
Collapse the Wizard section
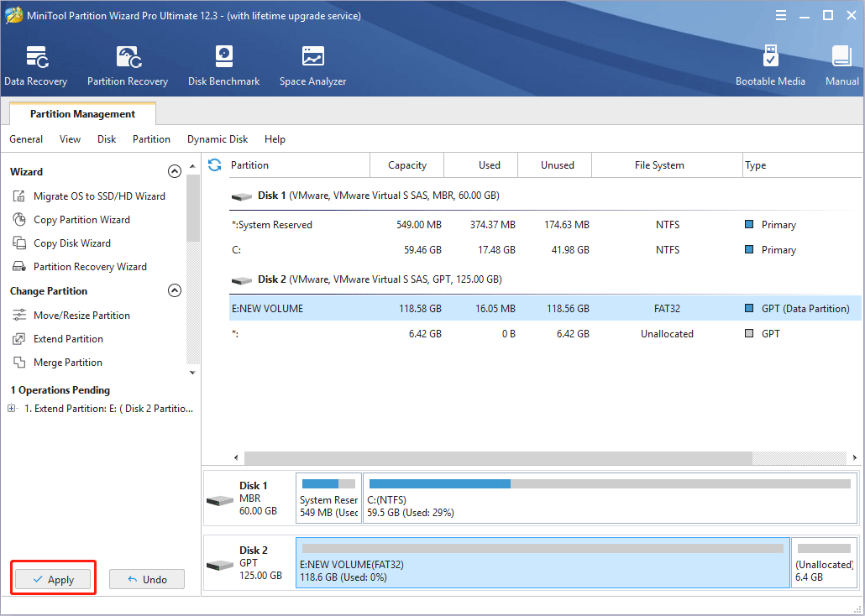coord(175,171)
